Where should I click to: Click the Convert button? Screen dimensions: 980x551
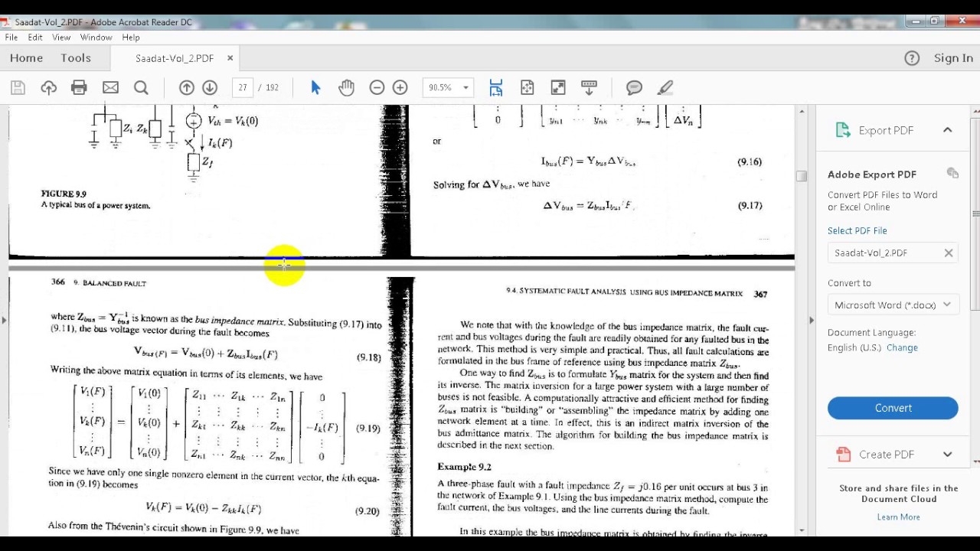coord(893,408)
